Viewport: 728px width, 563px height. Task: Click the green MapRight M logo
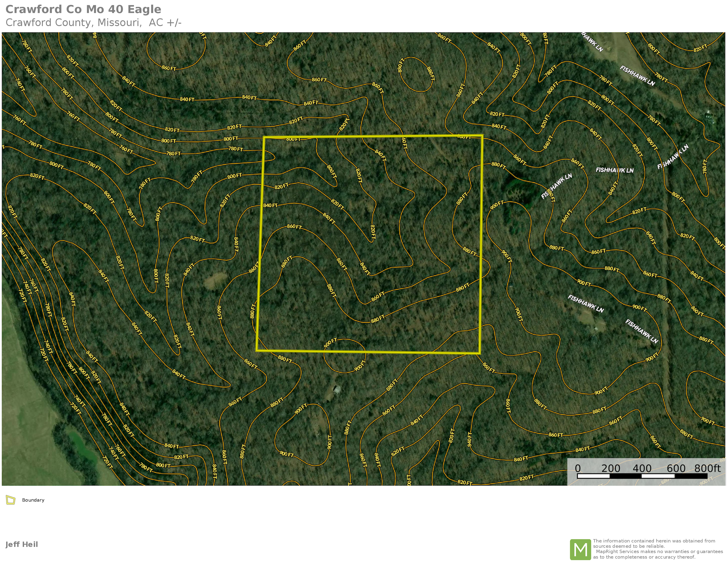(580, 549)
